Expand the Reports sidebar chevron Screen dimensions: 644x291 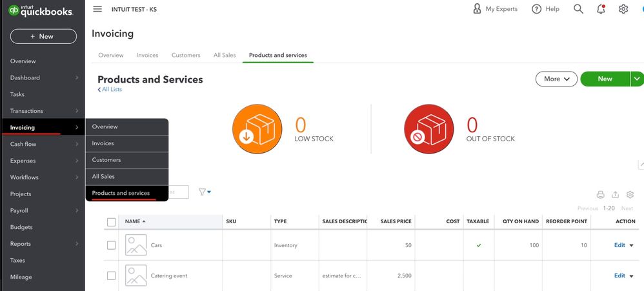click(77, 244)
